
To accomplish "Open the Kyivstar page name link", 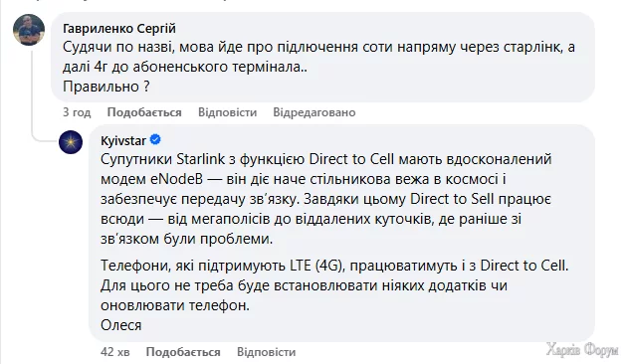I will pos(123,140).
